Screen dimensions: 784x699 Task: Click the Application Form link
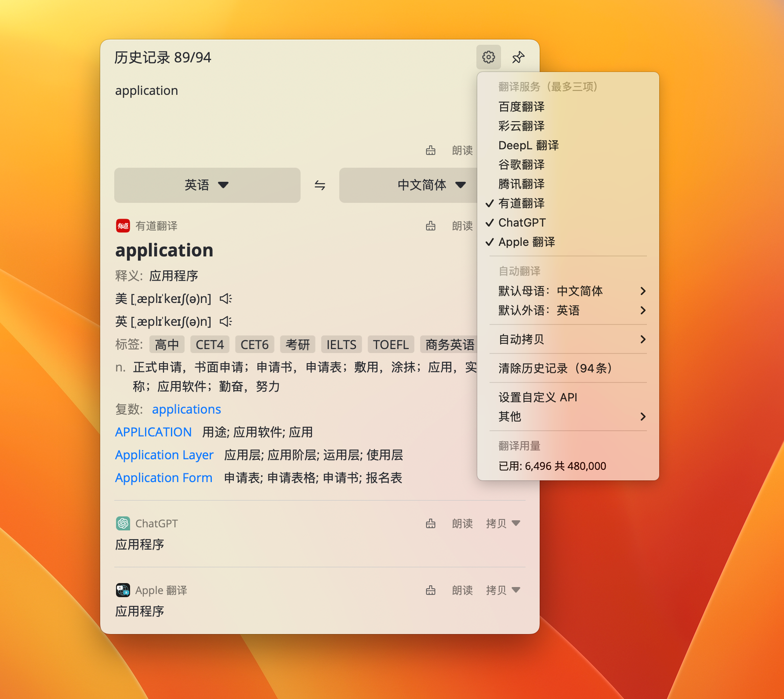pyautogui.click(x=163, y=478)
